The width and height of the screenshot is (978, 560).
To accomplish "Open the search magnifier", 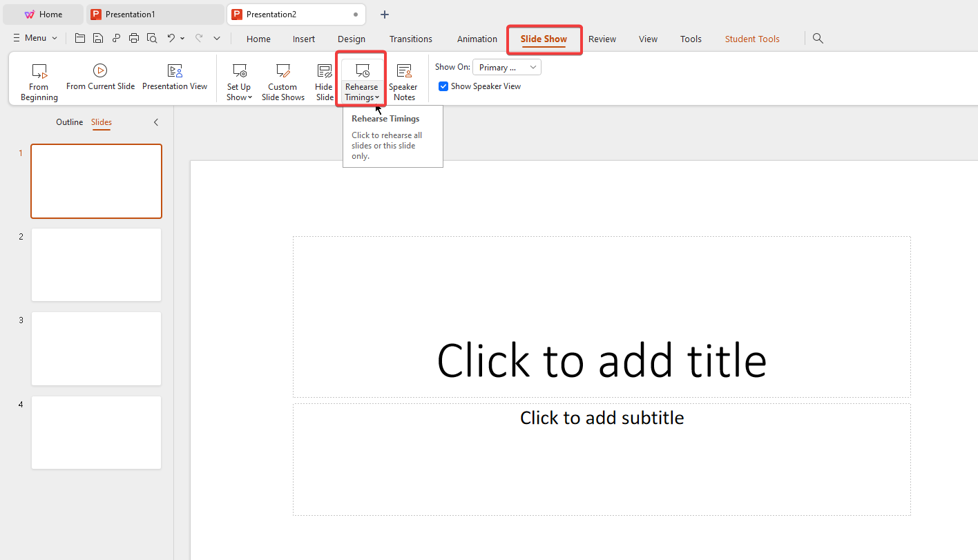I will tap(818, 38).
